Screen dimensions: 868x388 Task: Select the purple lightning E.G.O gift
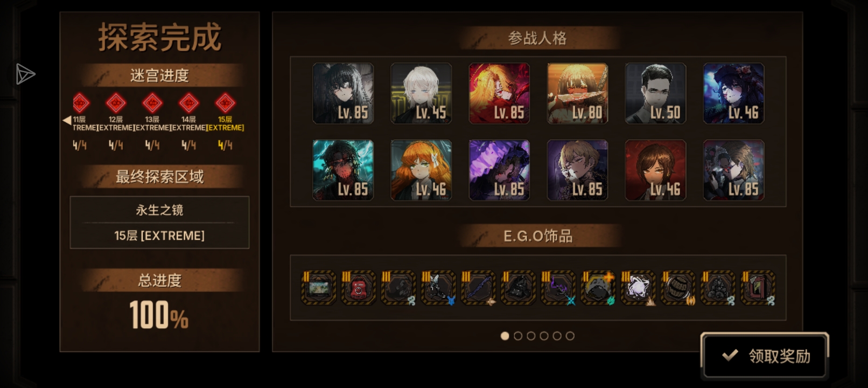tap(558, 288)
